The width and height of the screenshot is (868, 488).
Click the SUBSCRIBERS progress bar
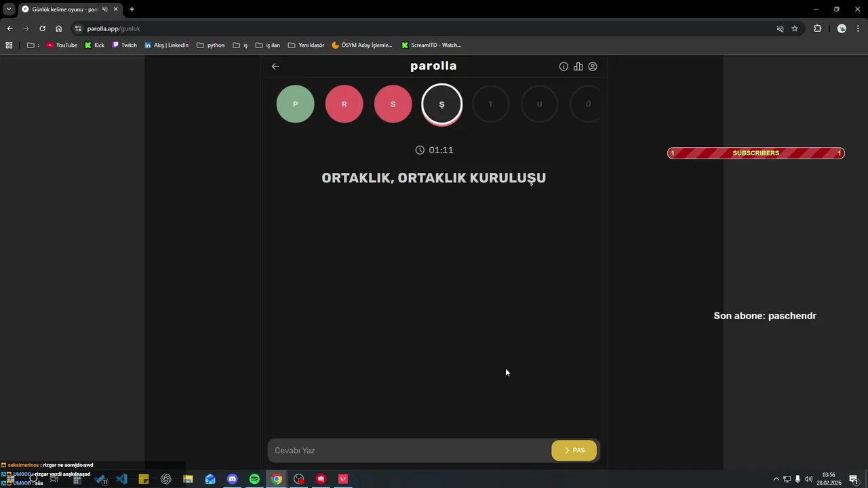pyautogui.click(x=756, y=153)
